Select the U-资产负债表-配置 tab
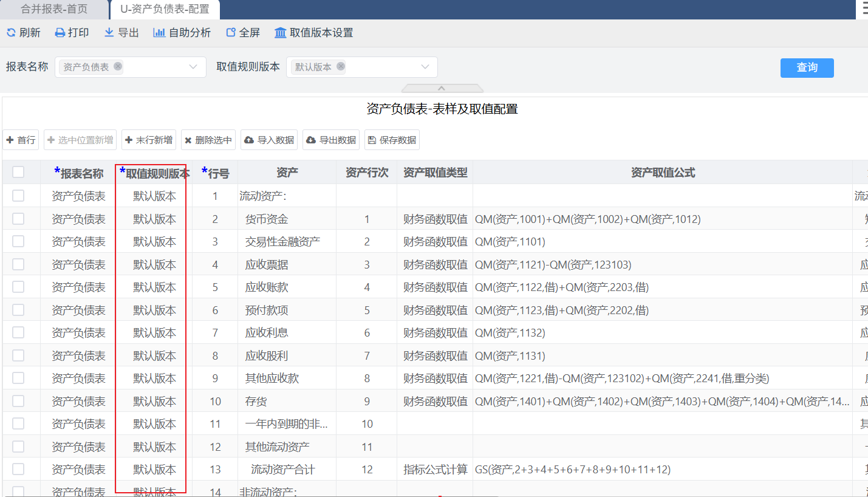This screenshot has width=868, height=497. click(x=165, y=9)
